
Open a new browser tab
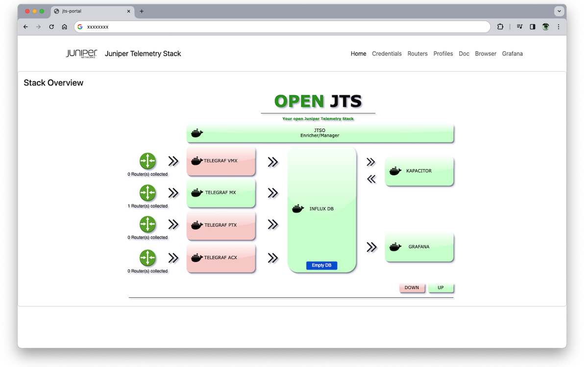pyautogui.click(x=142, y=11)
